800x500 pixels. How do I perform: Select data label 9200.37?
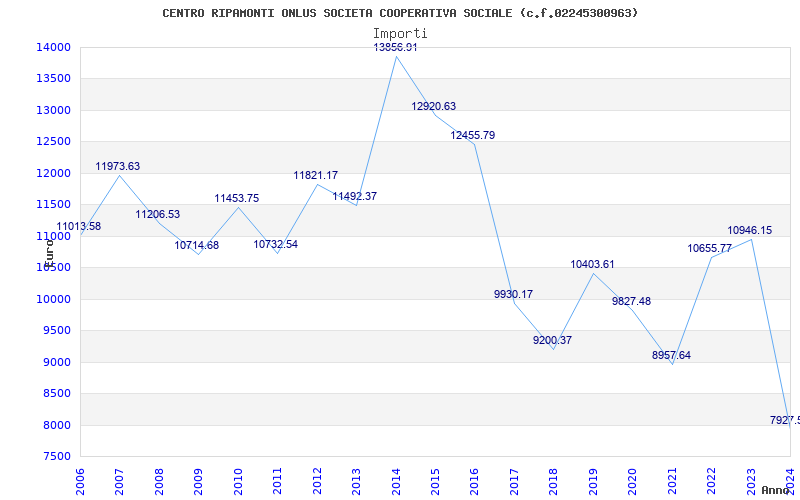click(x=553, y=340)
